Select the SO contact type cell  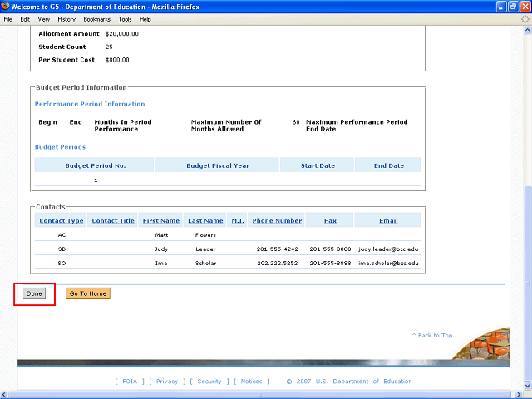coord(62,263)
